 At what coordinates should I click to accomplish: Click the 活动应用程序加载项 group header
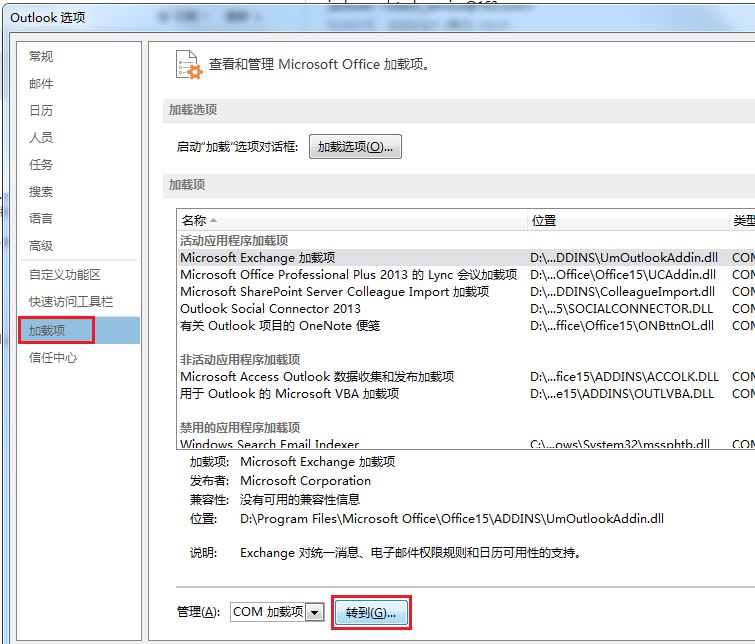234,240
